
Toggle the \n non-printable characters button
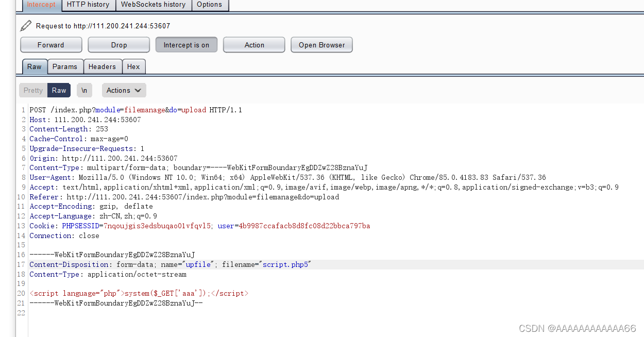coord(84,90)
